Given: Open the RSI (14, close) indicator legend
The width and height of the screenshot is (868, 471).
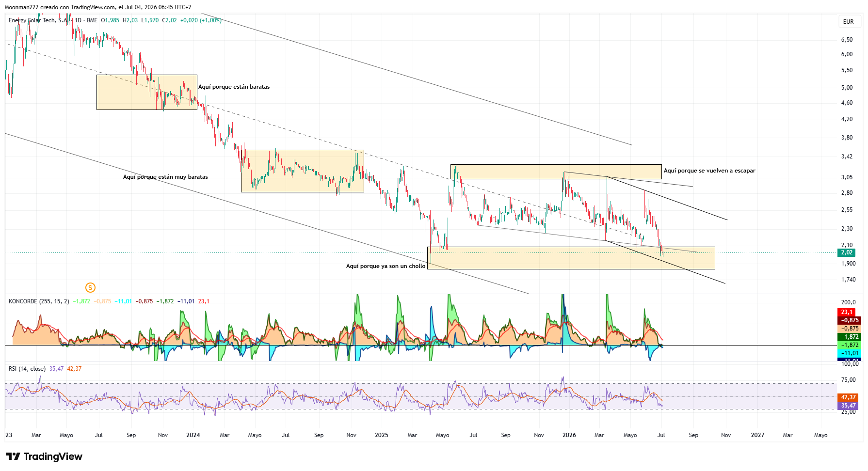Looking at the screenshot, I should click(27, 369).
